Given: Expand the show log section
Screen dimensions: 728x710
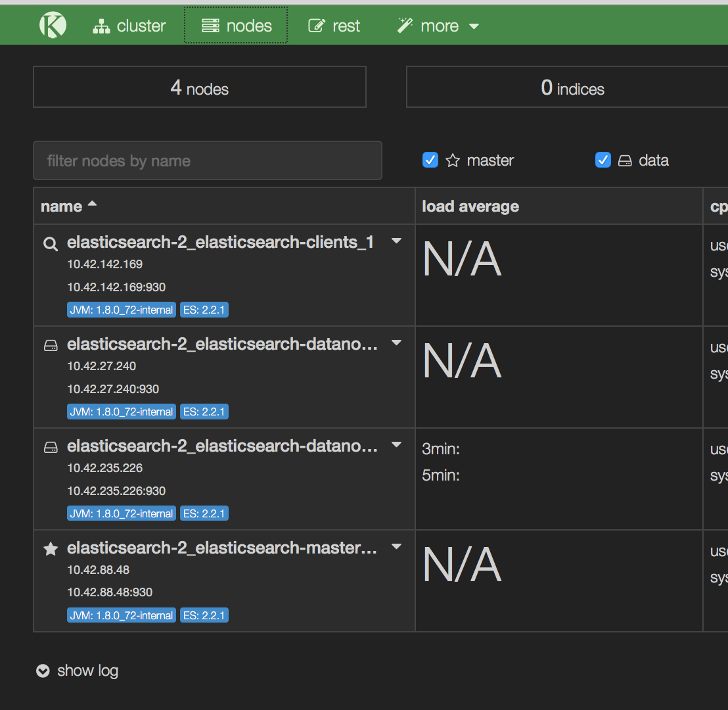Looking at the screenshot, I should pyautogui.click(x=78, y=671).
